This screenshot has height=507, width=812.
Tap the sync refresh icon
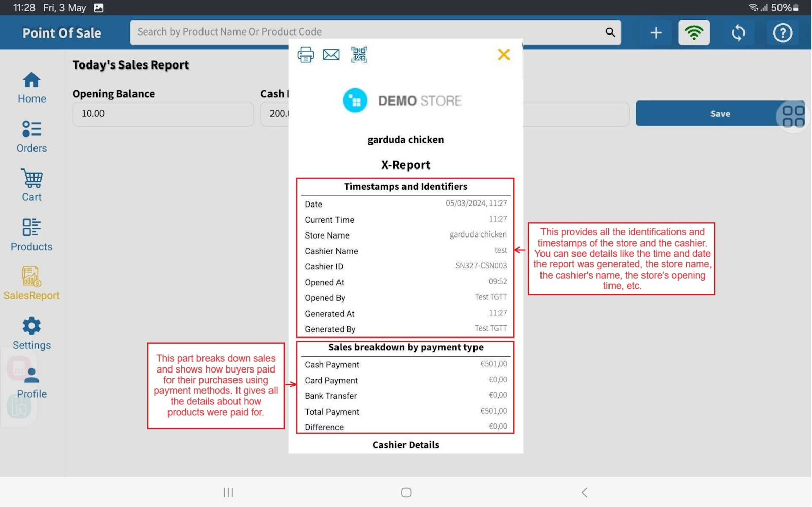point(738,33)
